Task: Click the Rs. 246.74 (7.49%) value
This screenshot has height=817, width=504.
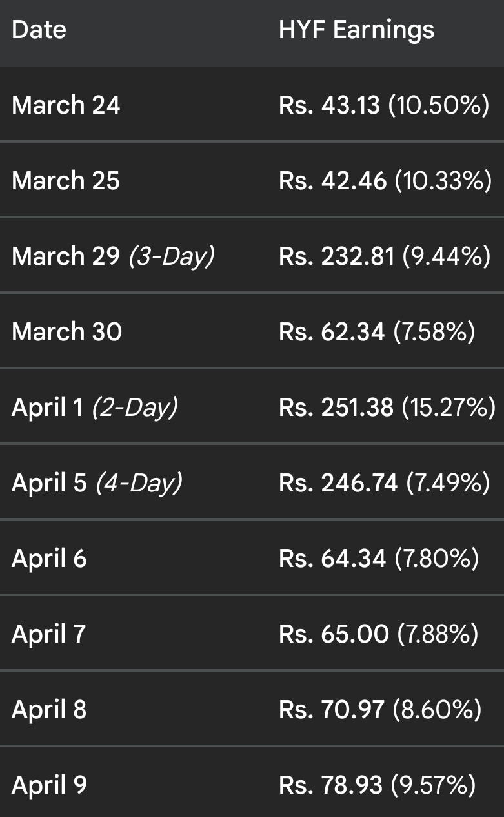Action: coord(385,482)
